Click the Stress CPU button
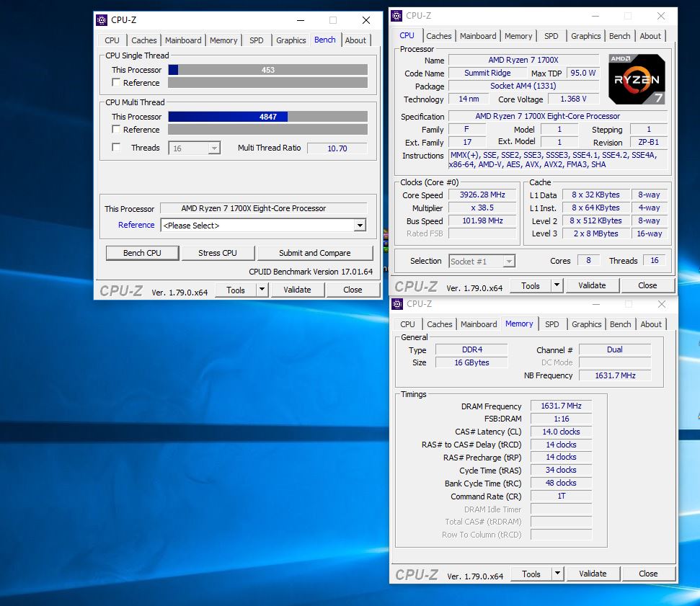The height and width of the screenshot is (606, 700). coord(218,253)
